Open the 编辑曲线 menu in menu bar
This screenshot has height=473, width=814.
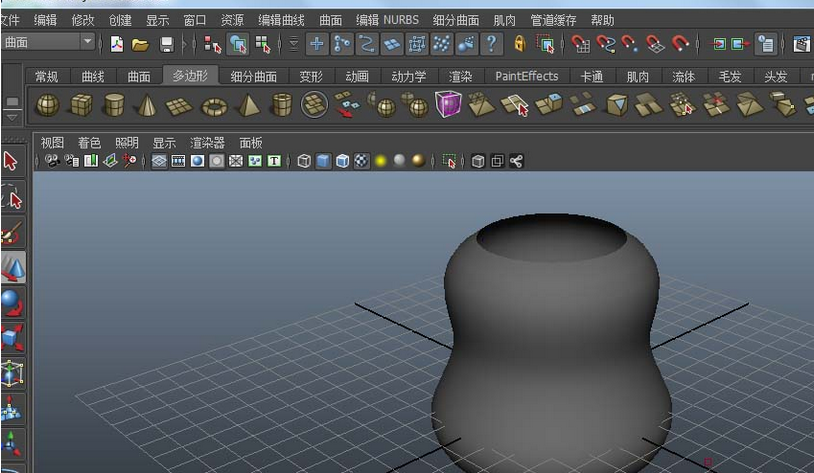pyautogui.click(x=282, y=19)
